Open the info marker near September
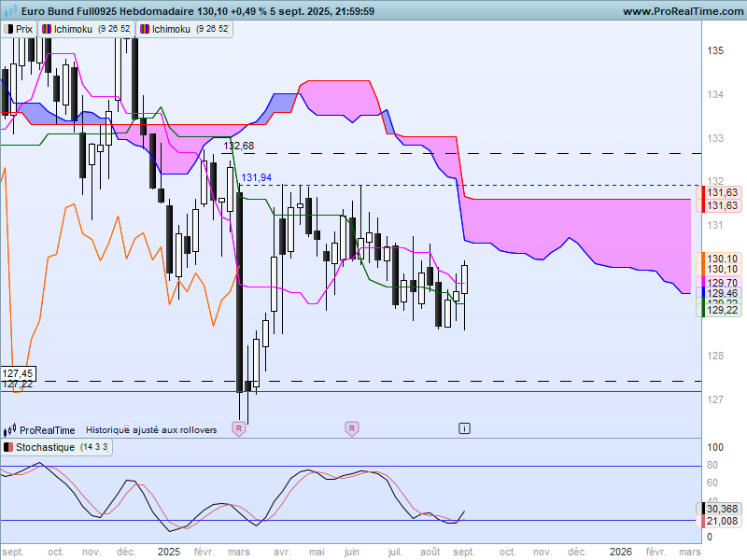Viewport: 747px width, 560px height. point(464,428)
